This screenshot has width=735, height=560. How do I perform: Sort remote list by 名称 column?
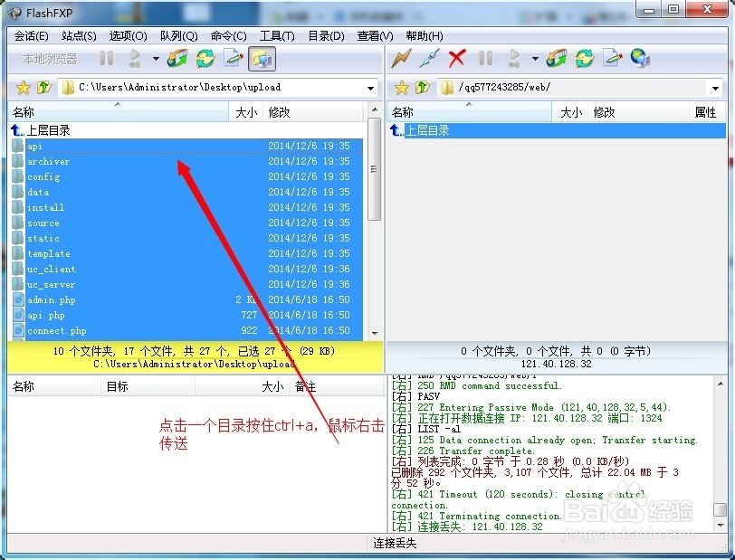[x=469, y=112]
